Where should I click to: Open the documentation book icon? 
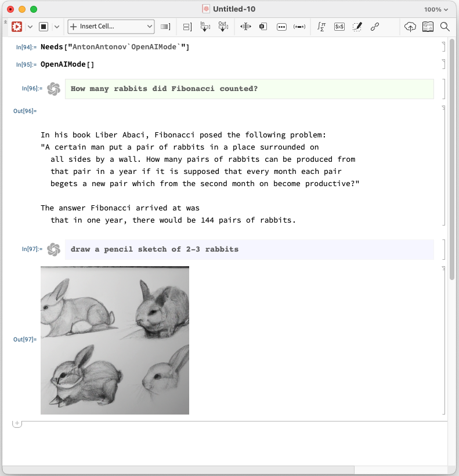tap(428, 27)
